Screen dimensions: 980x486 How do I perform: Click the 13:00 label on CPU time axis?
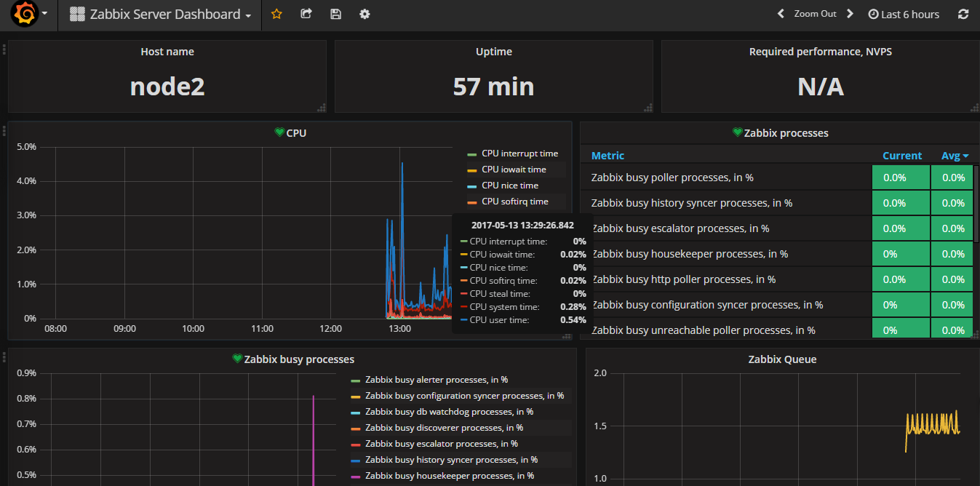coord(400,329)
